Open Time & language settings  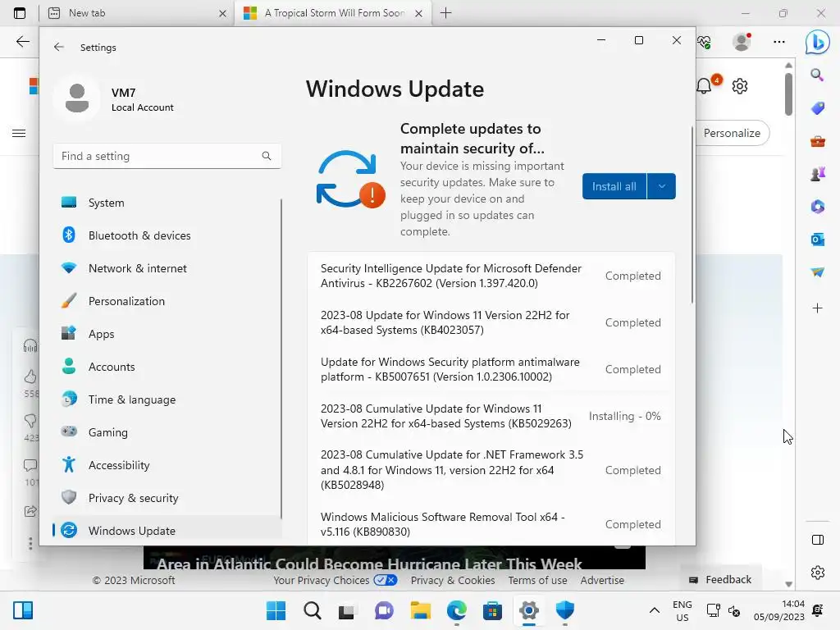(x=167, y=399)
